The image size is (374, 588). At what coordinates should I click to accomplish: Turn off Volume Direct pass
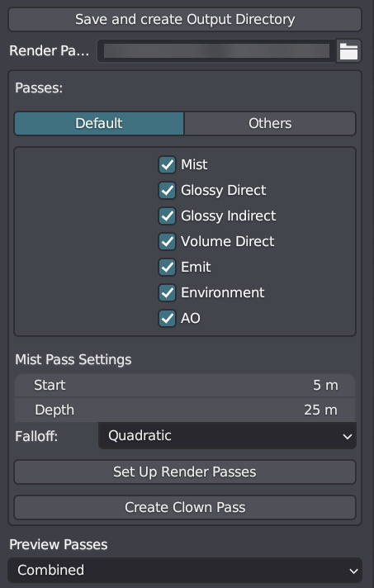point(167,241)
